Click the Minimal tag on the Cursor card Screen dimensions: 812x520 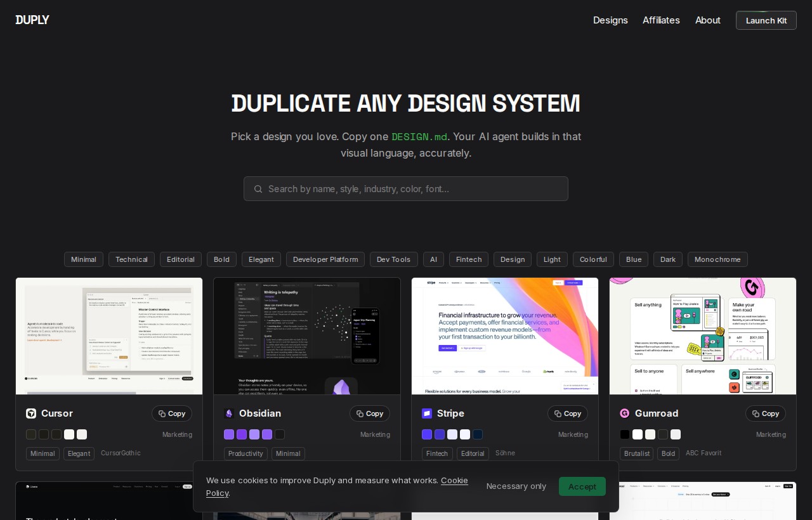point(43,453)
